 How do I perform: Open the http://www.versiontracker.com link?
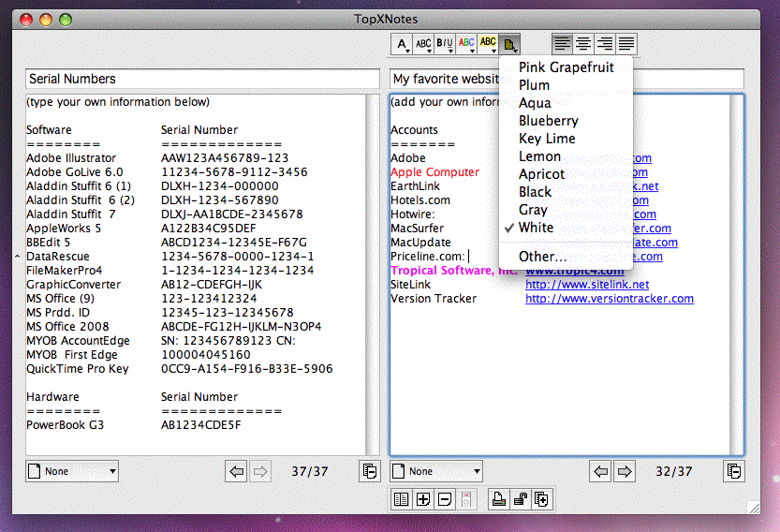610,299
